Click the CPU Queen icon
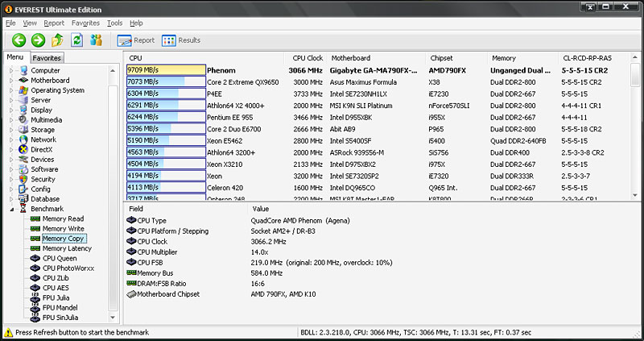Image resolution: width=644 pixels, height=341 pixels. (x=35, y=258)
